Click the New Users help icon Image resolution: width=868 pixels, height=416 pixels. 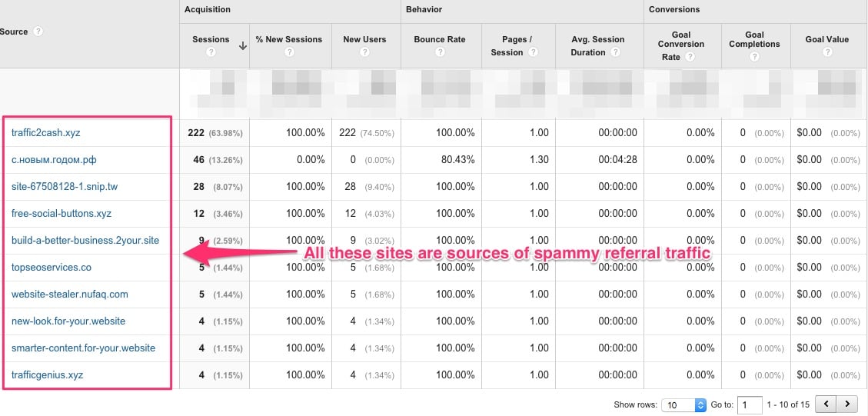coord(364,52)
